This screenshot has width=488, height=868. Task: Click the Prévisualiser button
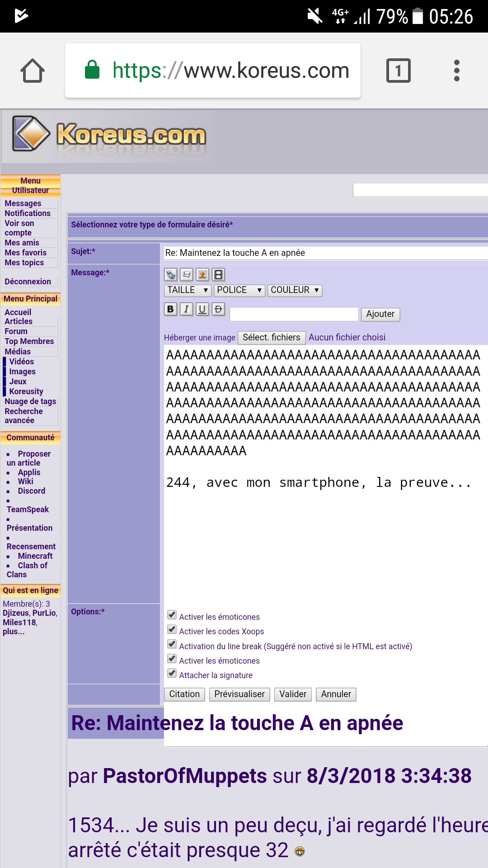coord(239,694)
